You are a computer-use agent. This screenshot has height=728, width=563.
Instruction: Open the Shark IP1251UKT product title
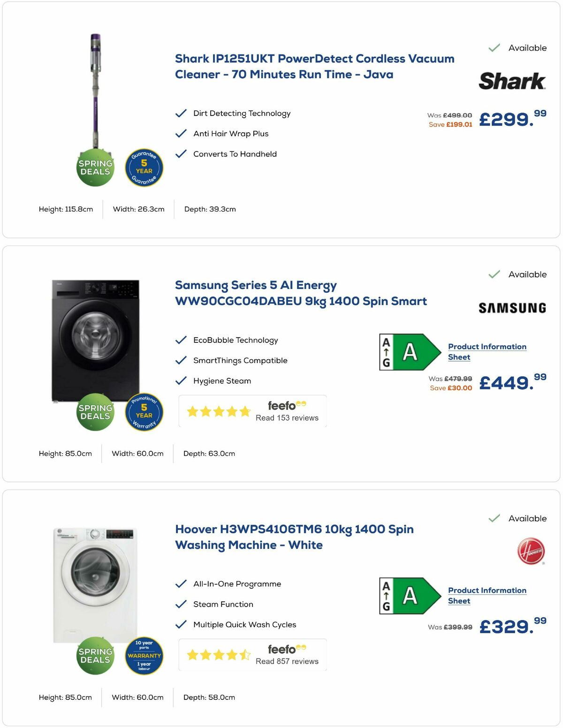coord(314,66)
